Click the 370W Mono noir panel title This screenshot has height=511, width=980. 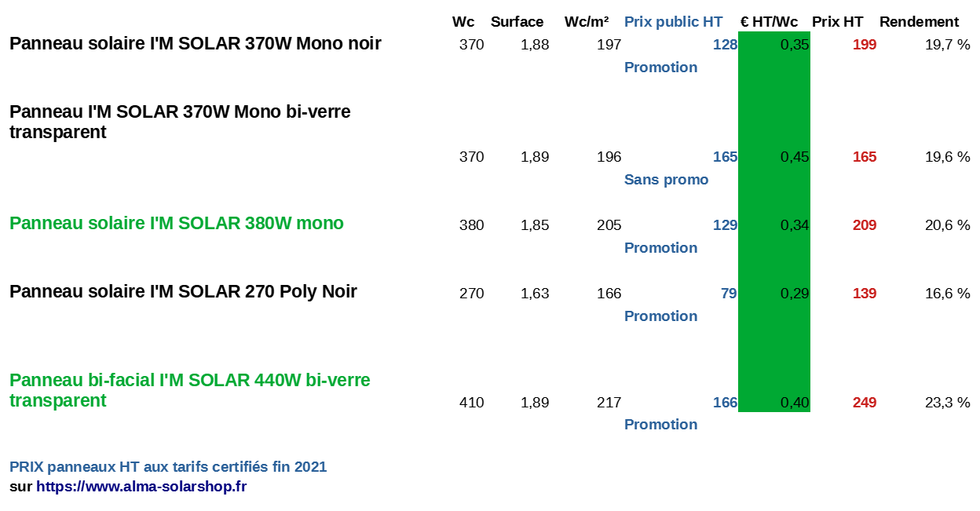[196, 44]
